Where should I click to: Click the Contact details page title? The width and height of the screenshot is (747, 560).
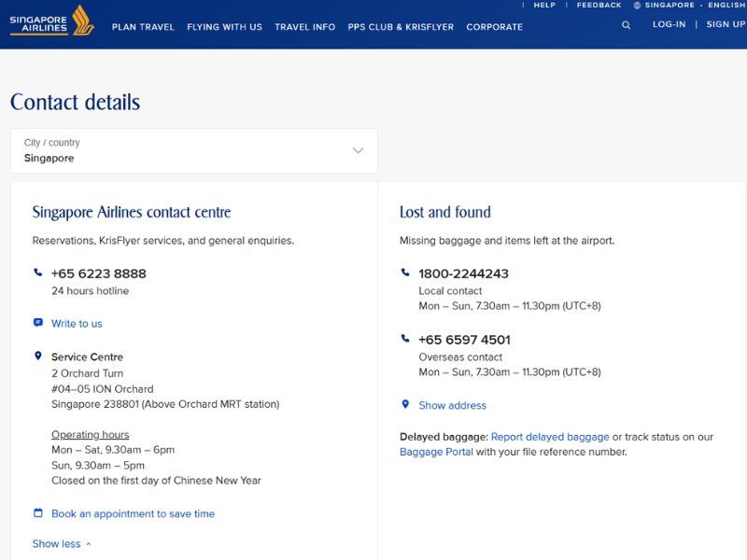pyautogui.click(x=76, y=102)
